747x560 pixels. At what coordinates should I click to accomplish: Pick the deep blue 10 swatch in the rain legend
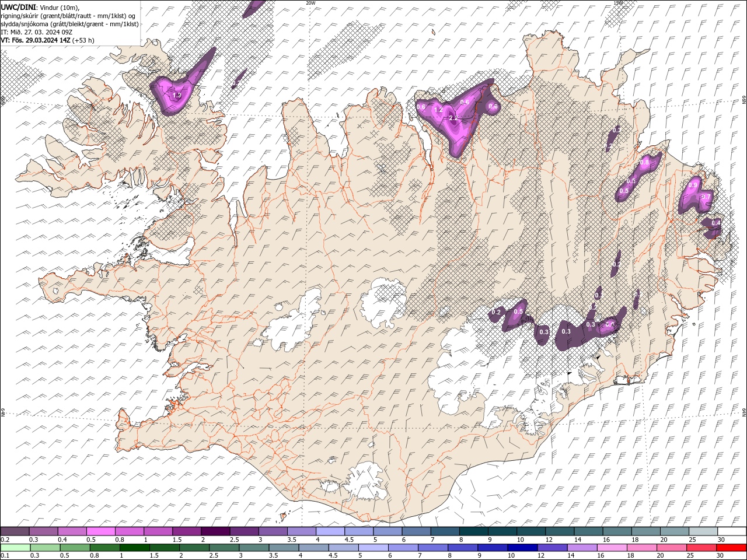pos(522,548)
